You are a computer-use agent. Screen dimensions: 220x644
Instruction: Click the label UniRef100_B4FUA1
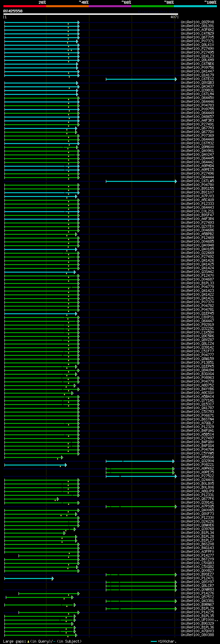pyautogui.click(x=197, y=431)
